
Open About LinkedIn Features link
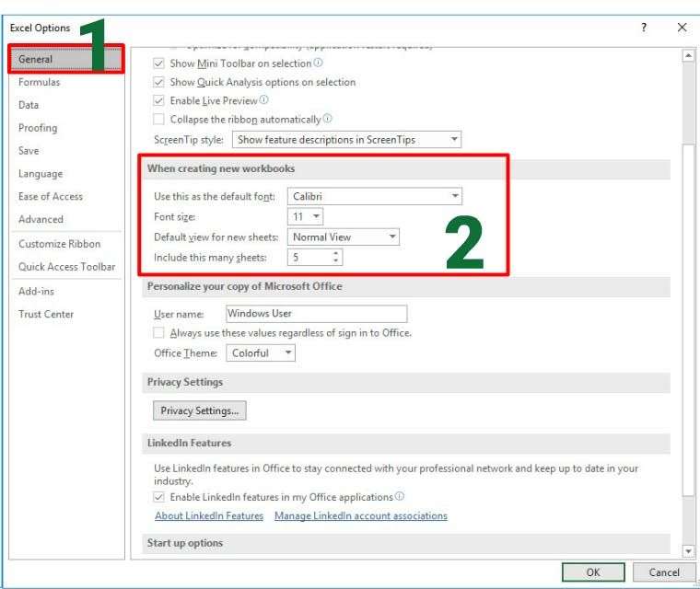coord(209,515)
